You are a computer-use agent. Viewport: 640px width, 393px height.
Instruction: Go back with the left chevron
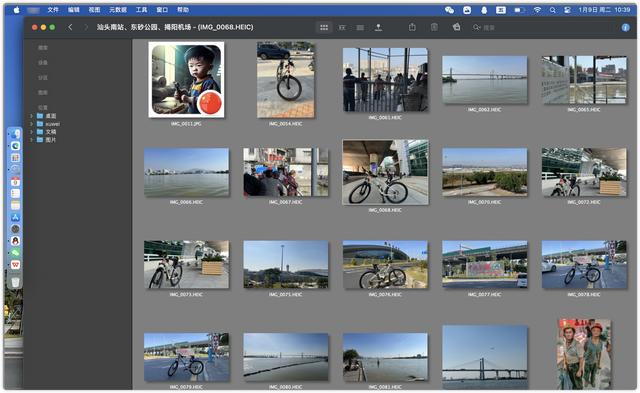coord(70,27)
